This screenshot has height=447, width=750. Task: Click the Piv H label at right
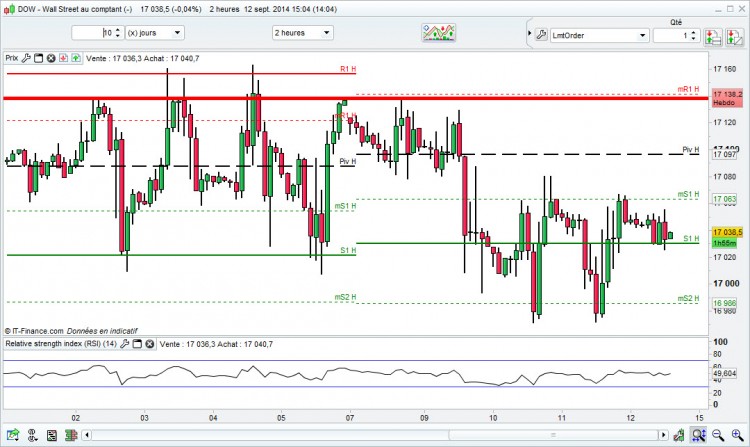click(x=691, y=150)
